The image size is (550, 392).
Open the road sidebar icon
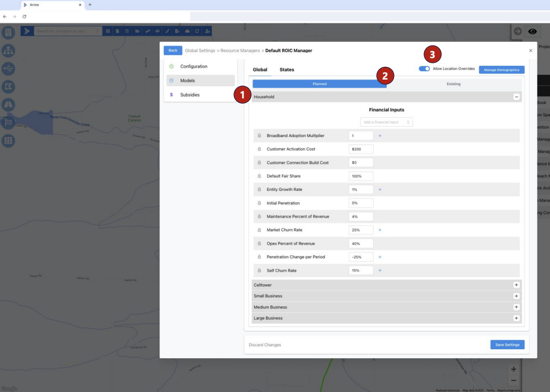(9, 104)
